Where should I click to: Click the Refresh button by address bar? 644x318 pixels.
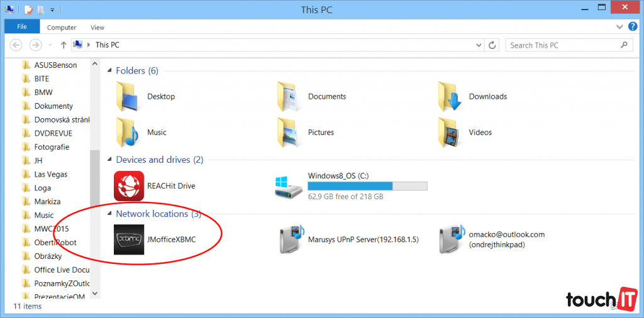coord(493,45)
